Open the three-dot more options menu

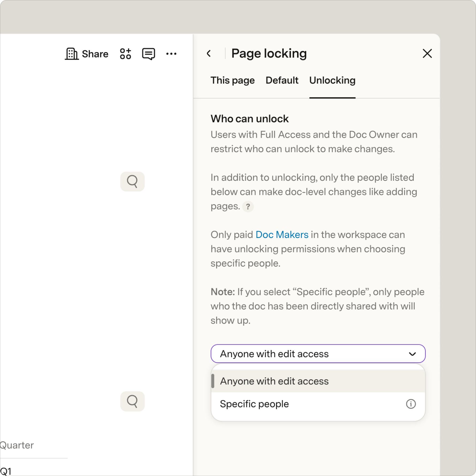(171, 54)
